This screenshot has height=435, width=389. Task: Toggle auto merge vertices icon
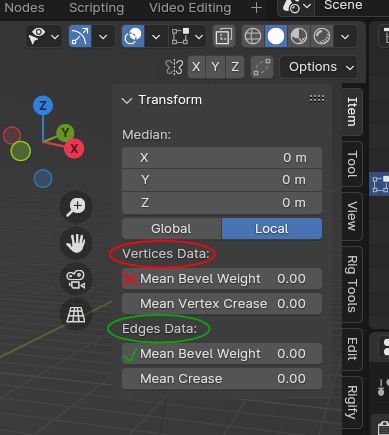click(x=262, y=67)
